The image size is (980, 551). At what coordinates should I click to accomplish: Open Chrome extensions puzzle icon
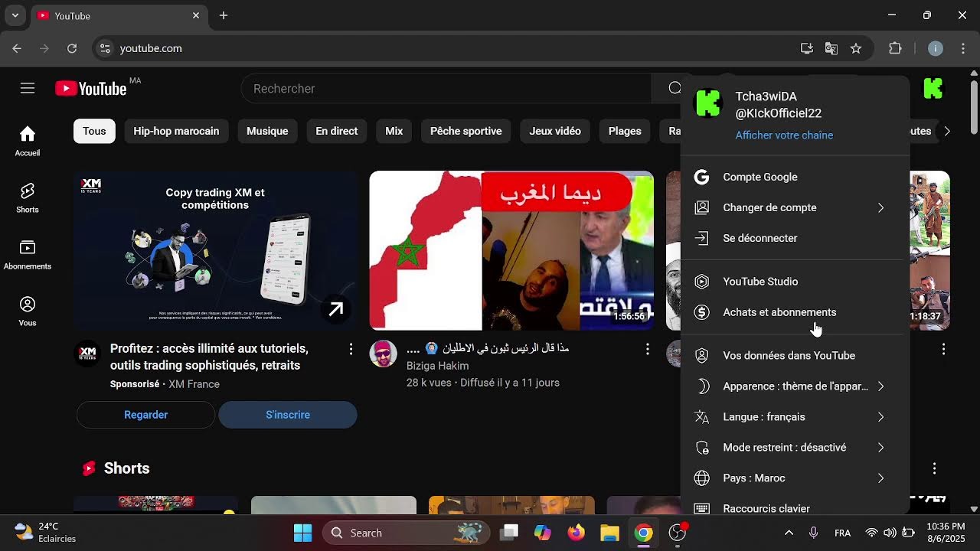(x=895, y=48)
